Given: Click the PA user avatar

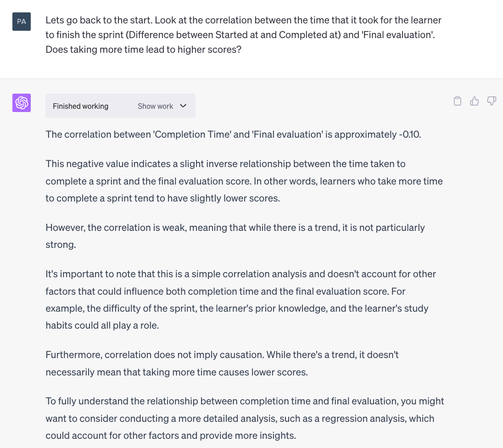Looking at the screenshot, I should pyautogui.click(x=22, y=22).
